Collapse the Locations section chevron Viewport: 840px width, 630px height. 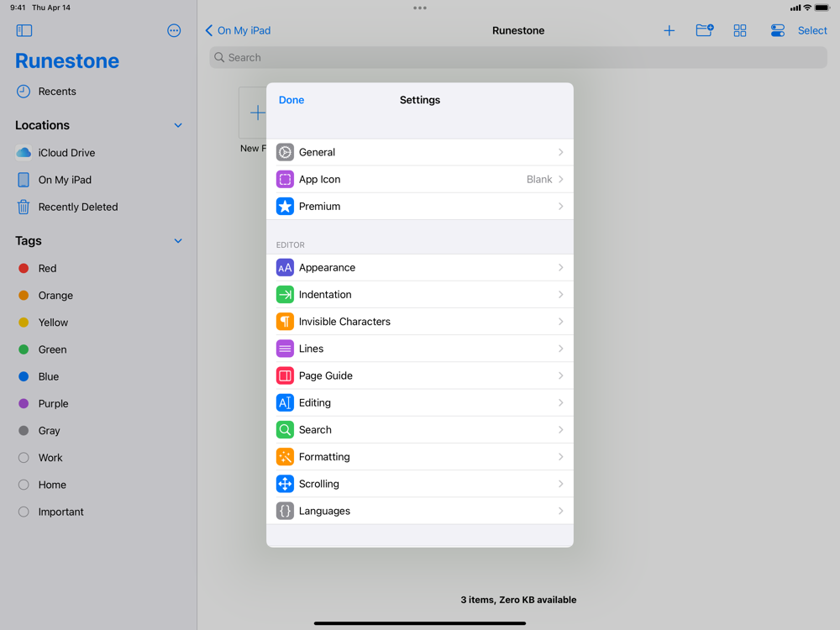click(x=178, y=125)
